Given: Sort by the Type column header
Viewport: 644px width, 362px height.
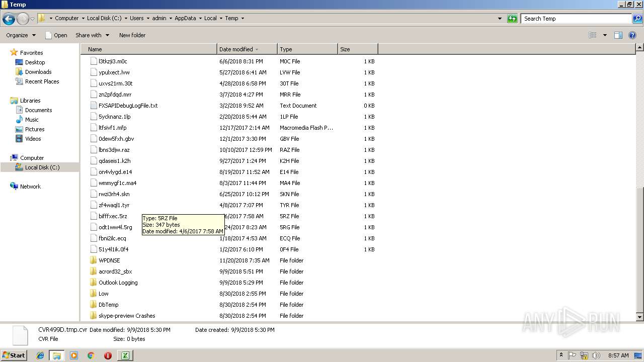Looking at the screenshot, I should click(x=307, y=49).
